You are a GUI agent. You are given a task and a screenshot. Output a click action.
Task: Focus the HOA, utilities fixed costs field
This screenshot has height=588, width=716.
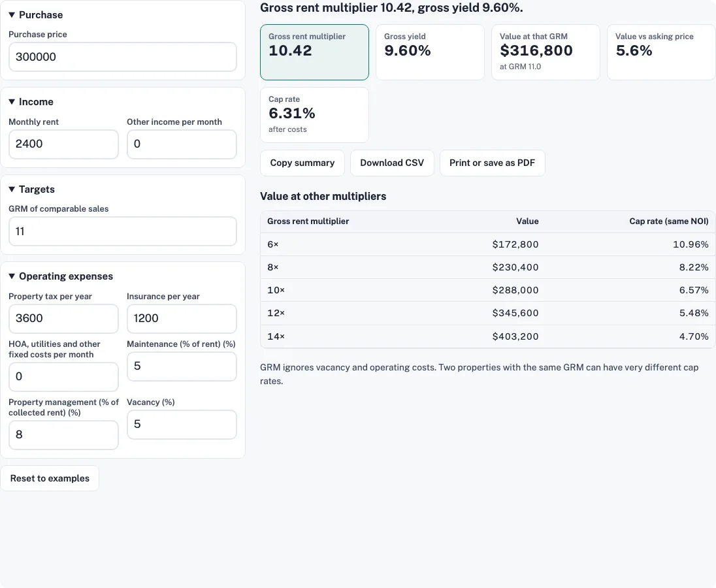[63, 376]
